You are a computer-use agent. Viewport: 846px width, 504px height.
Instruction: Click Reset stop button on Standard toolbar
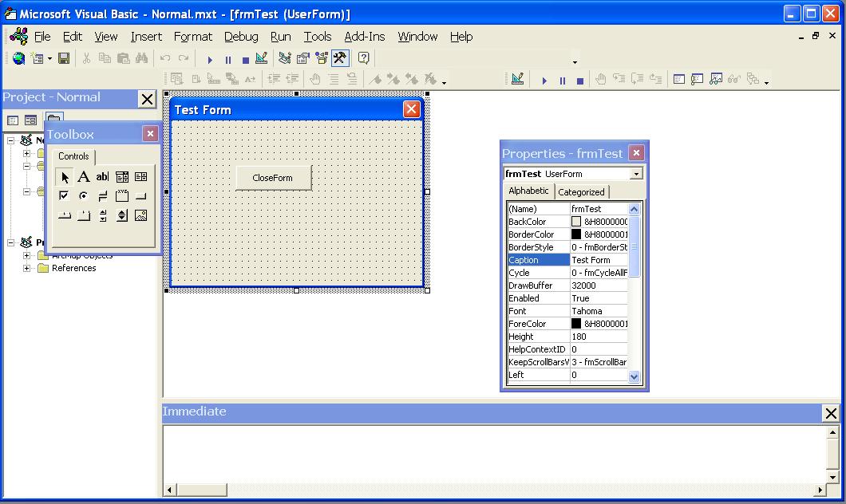click(246, 60)
